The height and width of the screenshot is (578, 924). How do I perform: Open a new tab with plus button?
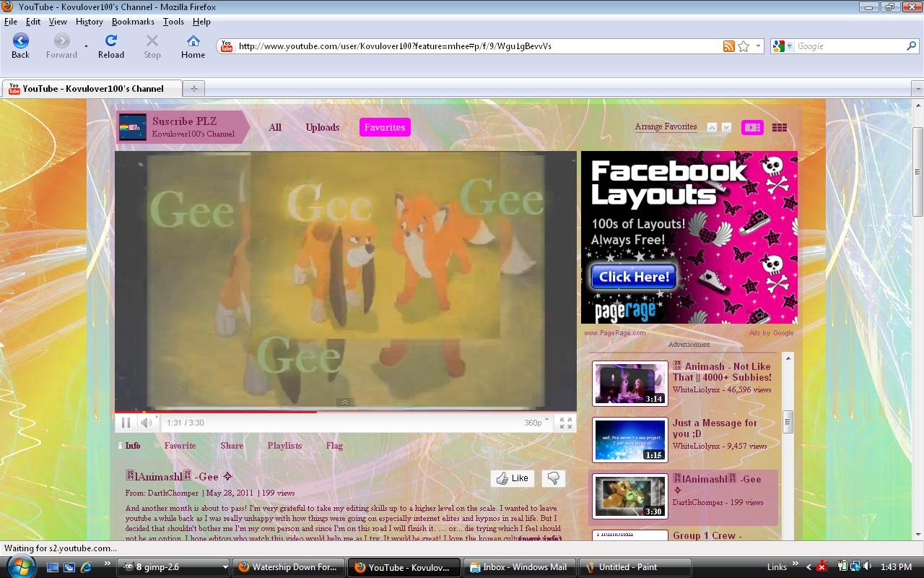(x=193, y=88)
